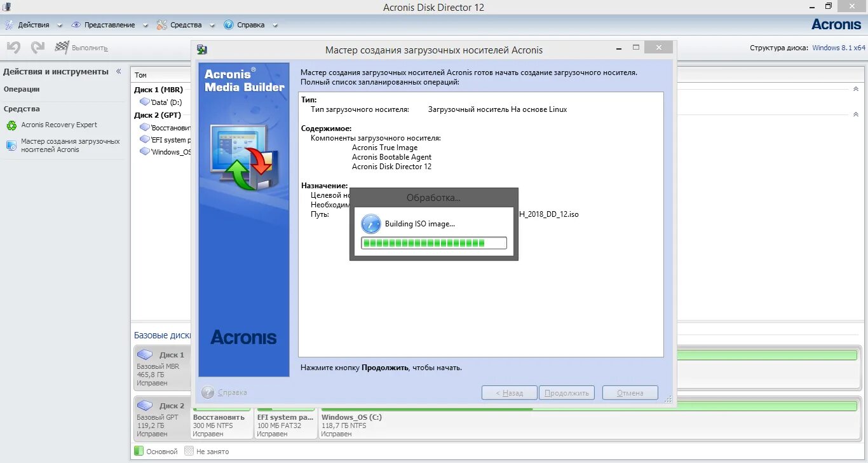The height and width of the screenshot is (463, 868).
Task: Click the Диск 2 drive icon in disk map
Action: pyautogui.click(x=146, y=405)
